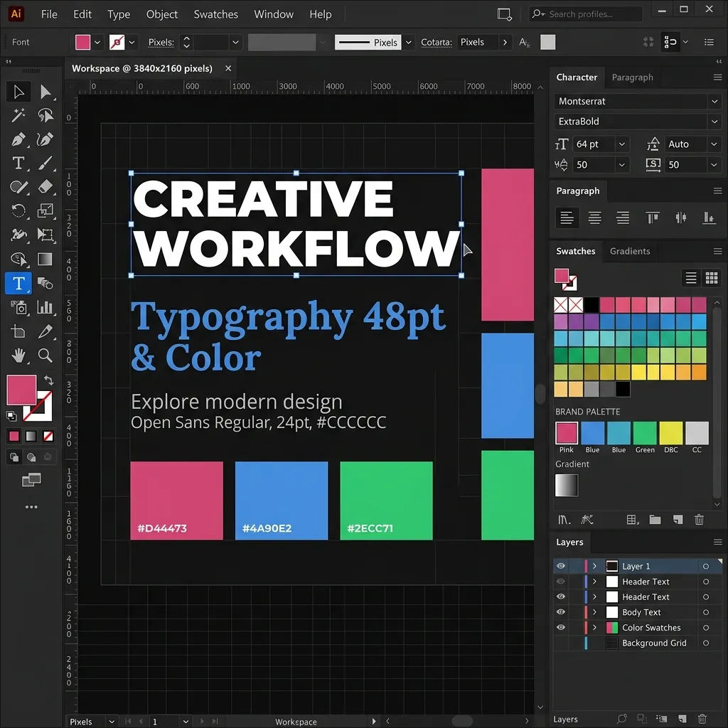Select the Magic Wand tool
Viewport: 728px width, 728px height.
point(18,115)
